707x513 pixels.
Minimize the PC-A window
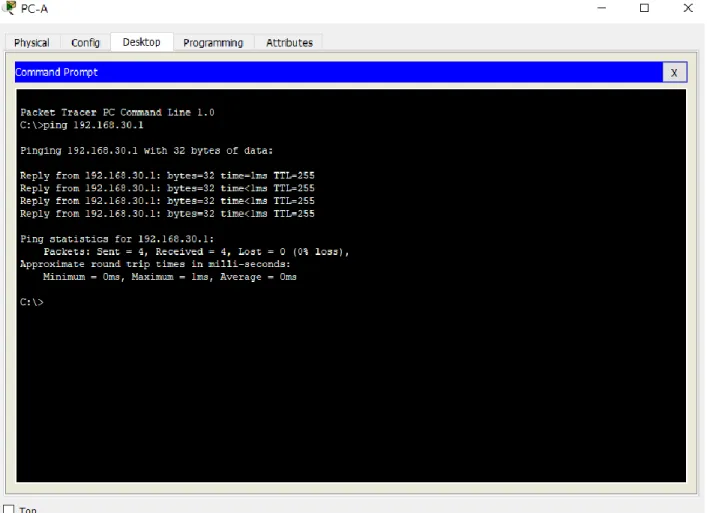[601, 8]
